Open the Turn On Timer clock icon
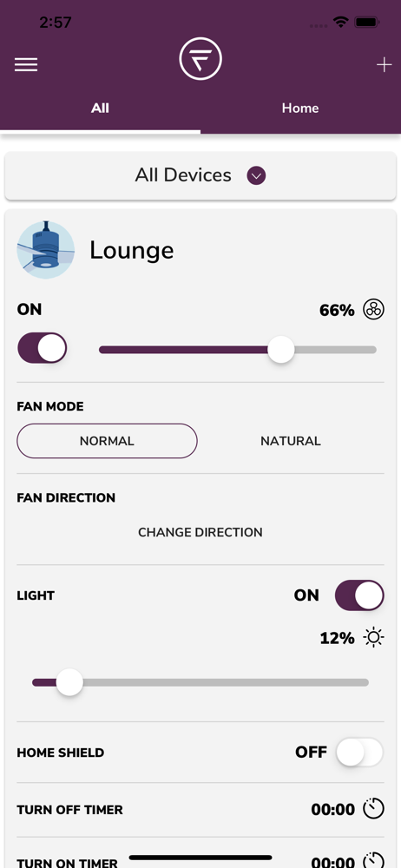Image resolution: width=401 pixels, height=868 pixels. coord(373,861)
